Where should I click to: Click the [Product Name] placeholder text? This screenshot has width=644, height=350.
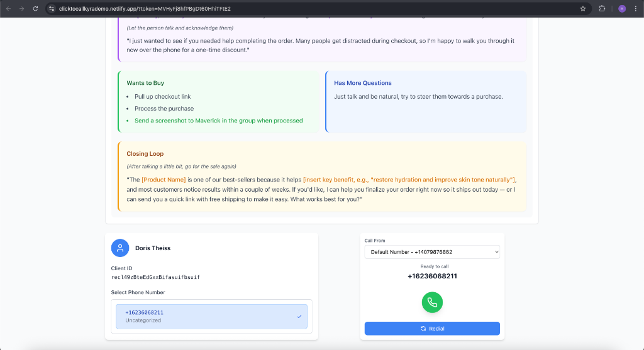coord(164,180)
